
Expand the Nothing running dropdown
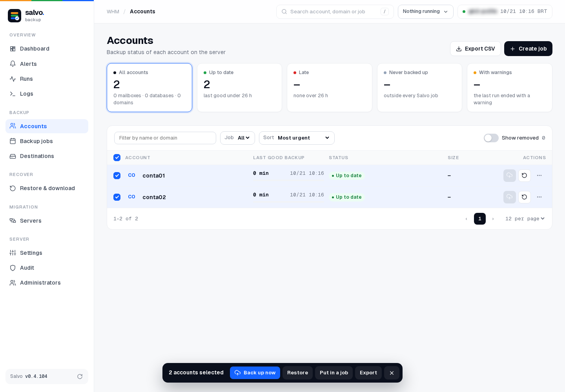click(x=426, y=12)
